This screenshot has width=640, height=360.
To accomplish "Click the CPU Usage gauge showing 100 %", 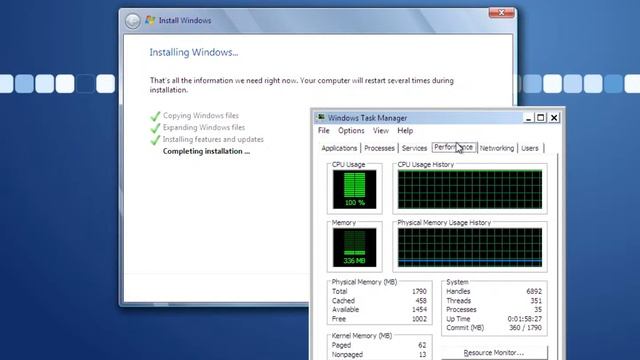I will (354, 189).
